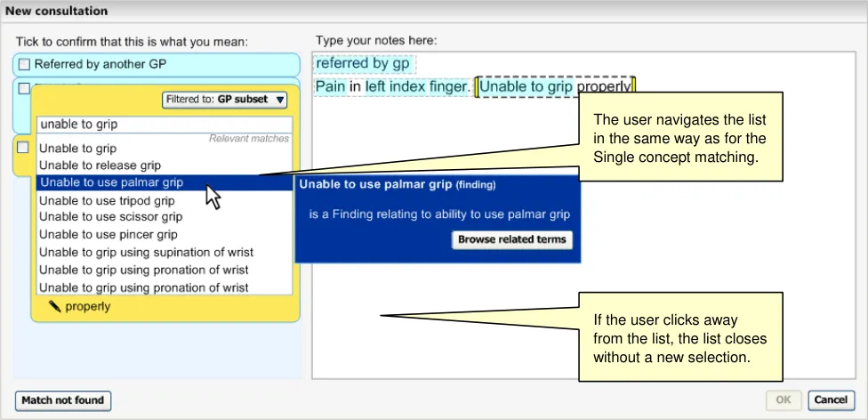Viewport: 868px width, 420px height.
Task: Click 'Unable to grip properly' phrase in notes
Action: pos(555,87)
